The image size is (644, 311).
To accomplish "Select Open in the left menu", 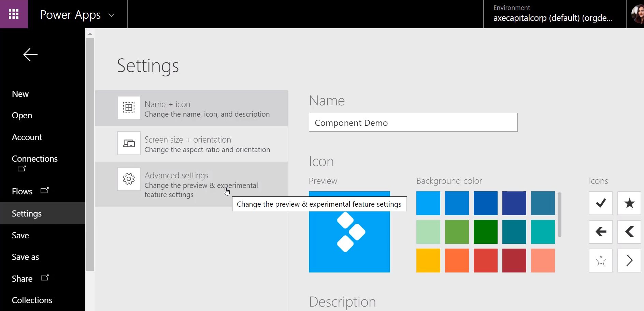I will (22, 116).
